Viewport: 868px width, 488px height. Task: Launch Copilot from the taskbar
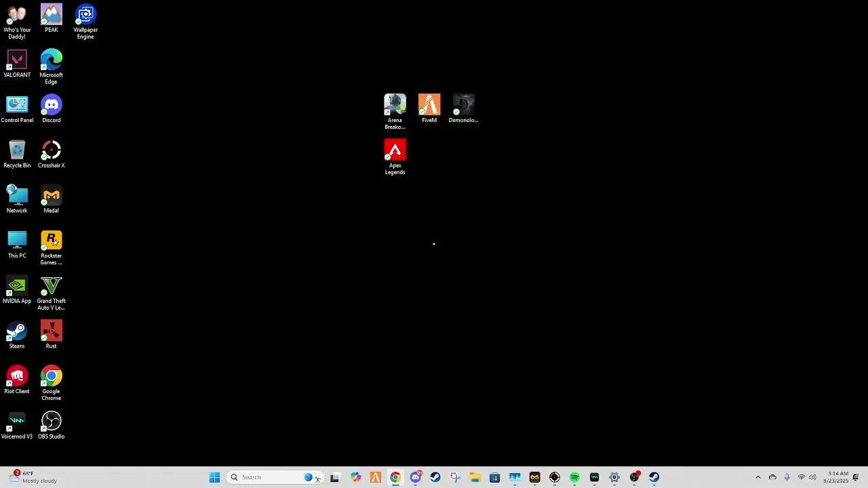pyautogui.click(x=355, y=477)
